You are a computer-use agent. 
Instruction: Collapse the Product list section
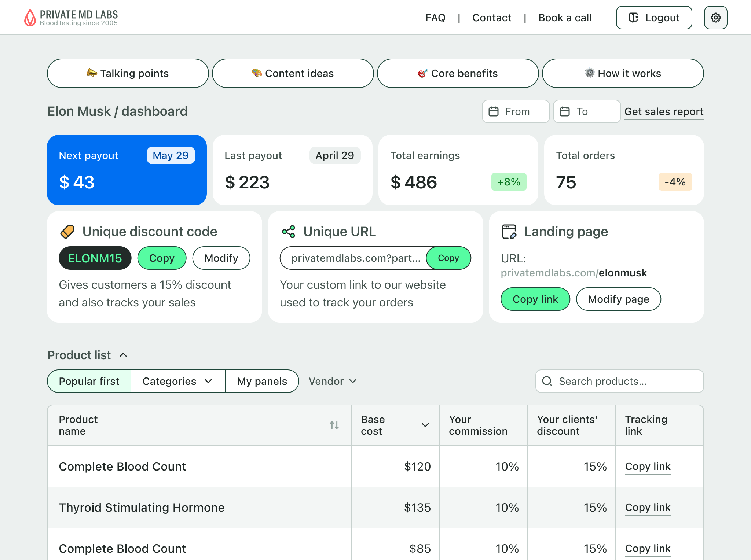pos(123,355)
